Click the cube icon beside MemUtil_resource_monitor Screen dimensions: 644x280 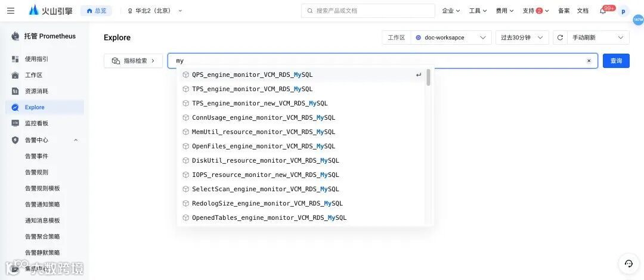185,132
